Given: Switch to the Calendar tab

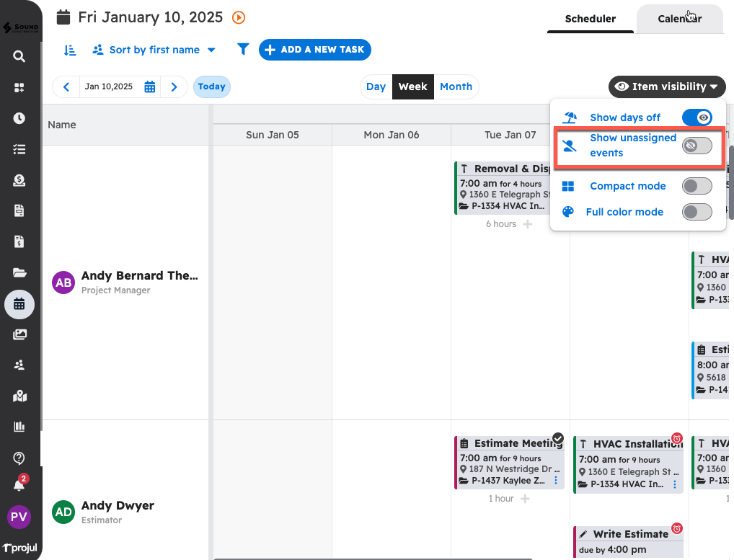Looking at the screenshot, I should point(679,19).
